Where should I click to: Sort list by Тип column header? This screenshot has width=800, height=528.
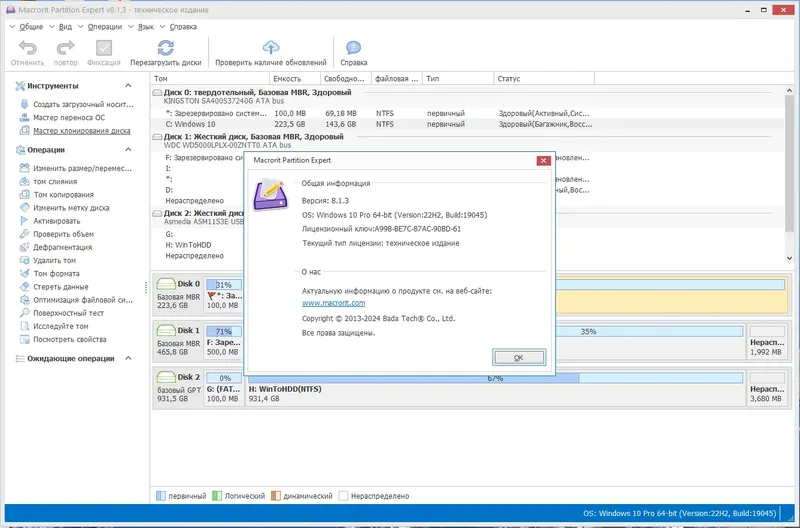click(x=458, y=79)
